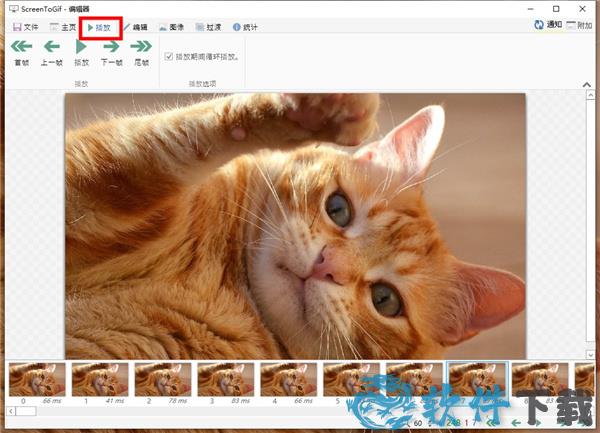600x433 pixels.
Task: Select frame 2 thumbnail with 78 ms
Action: [x=163, y=379]
